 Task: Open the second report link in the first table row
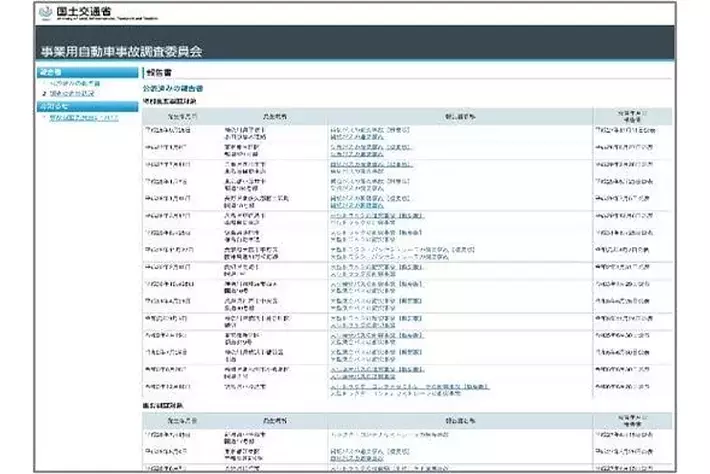(x=358, y=136)
